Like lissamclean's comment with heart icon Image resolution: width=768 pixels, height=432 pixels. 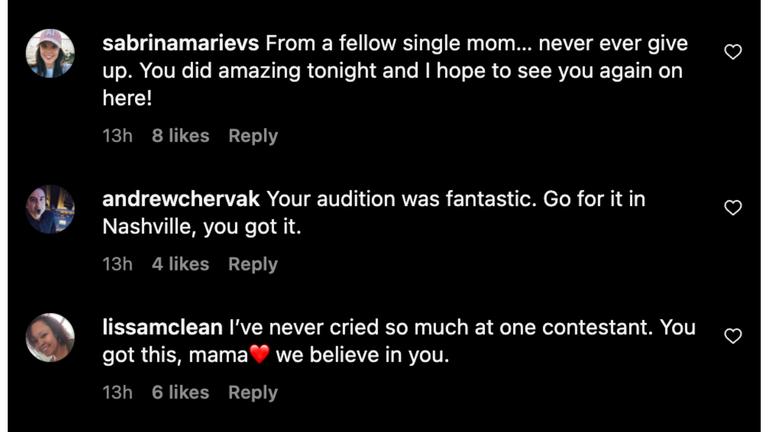click(733, 336)
